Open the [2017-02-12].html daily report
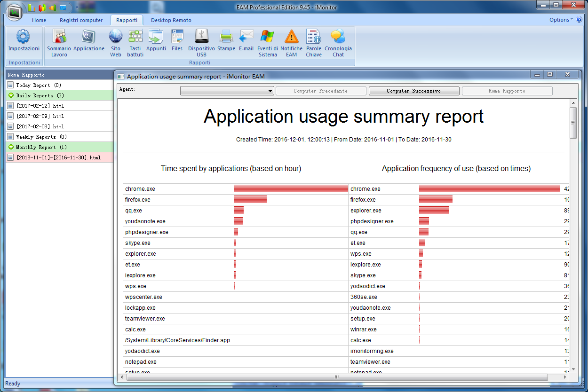Viewport: 588px width, 392px height. coord(40,106)
